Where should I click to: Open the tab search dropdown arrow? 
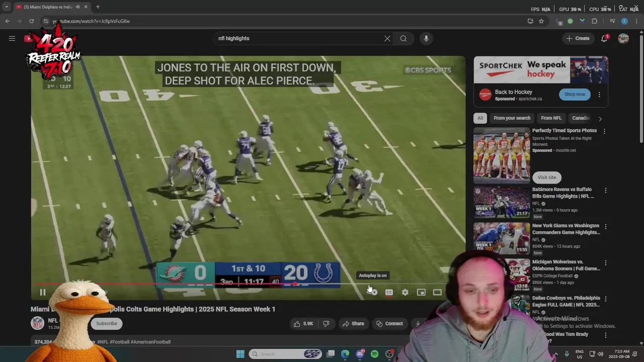pos(7,7)
